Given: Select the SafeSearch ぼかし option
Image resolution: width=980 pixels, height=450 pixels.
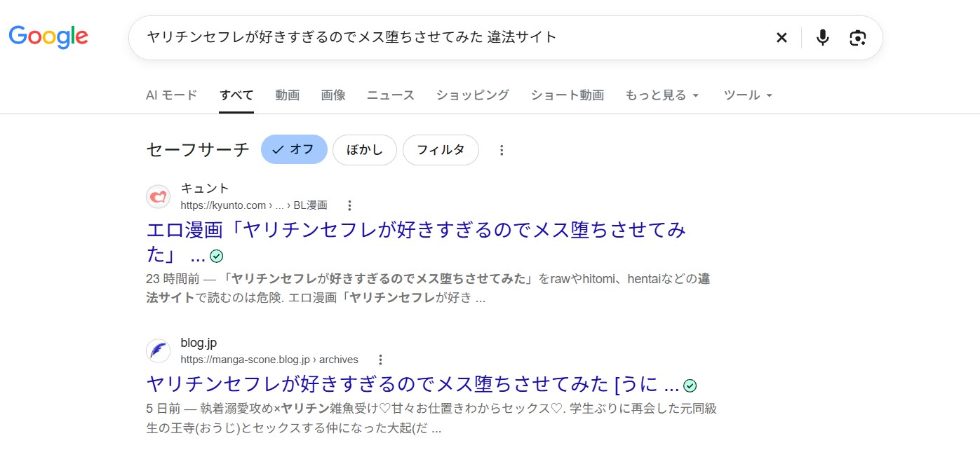Looking at the screenshot, I should 365,150.
